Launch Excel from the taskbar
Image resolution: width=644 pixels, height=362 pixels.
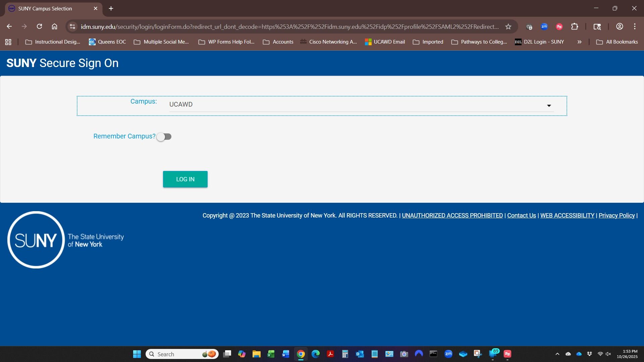coord(271,354)
